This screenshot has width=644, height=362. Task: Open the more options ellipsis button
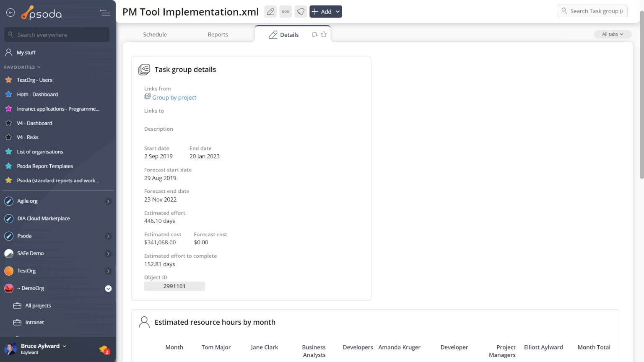(x=286, y=12)
